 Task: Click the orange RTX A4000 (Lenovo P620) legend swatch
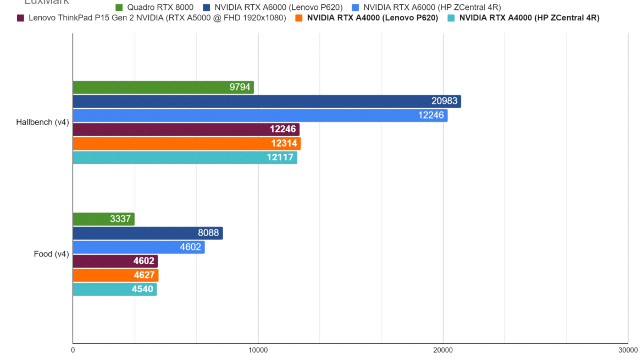pyautogui.click(x=299, y=18)
